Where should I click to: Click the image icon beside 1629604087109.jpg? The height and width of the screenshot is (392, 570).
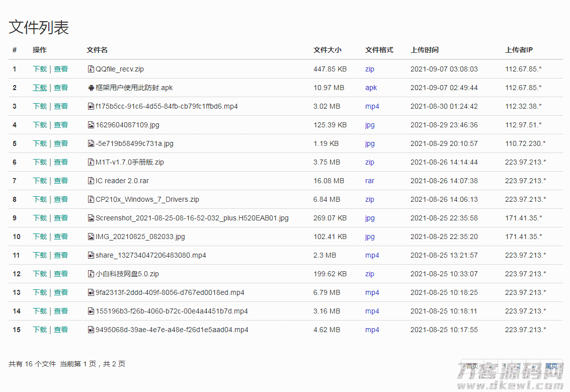point(91,125)
